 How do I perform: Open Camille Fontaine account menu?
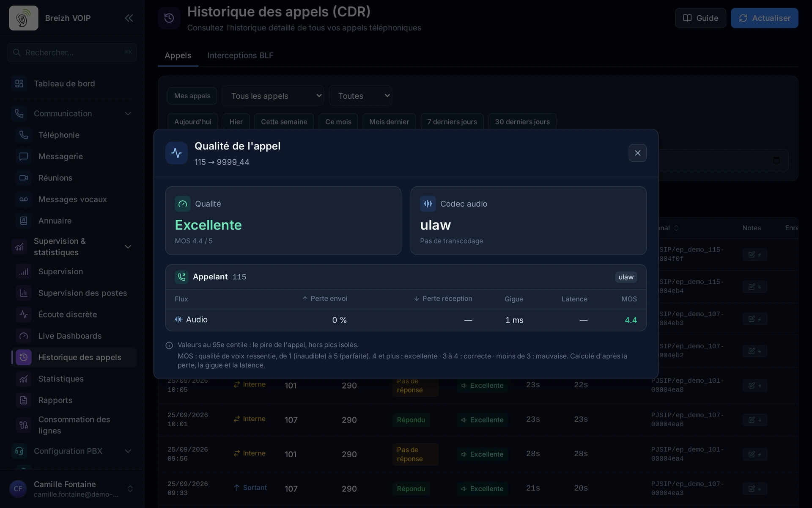(72, 489)
